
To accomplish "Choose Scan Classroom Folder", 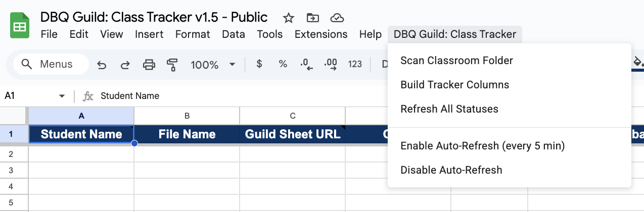I will (456, 61).
